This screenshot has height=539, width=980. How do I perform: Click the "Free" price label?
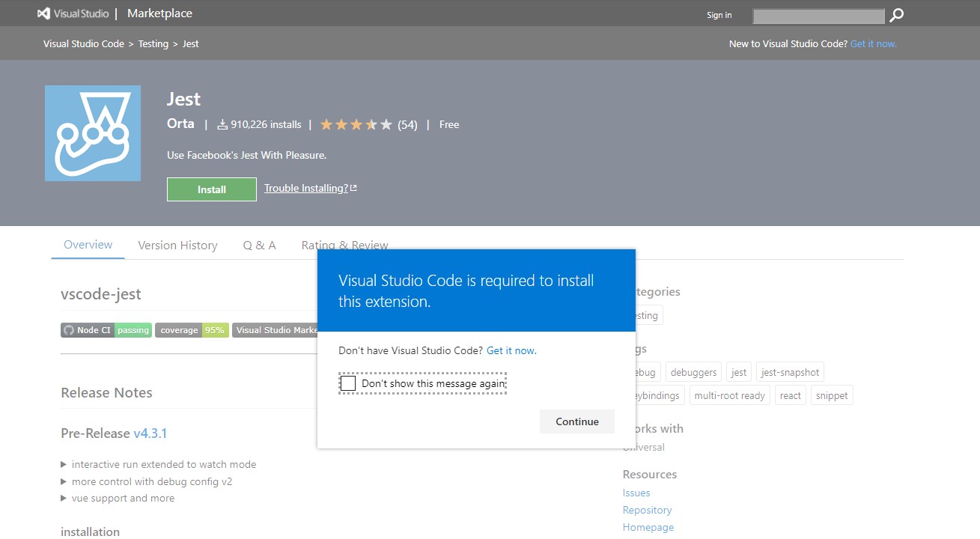coord(449,124)
